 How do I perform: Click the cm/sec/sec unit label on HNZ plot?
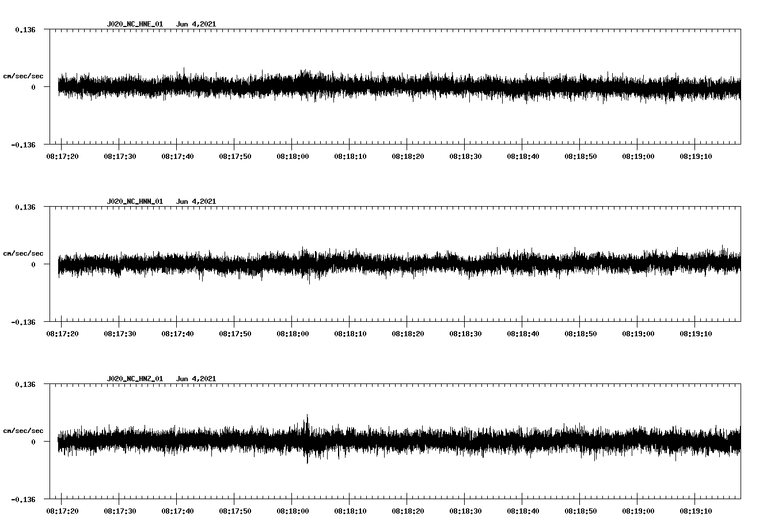click(x=23, y=431)
